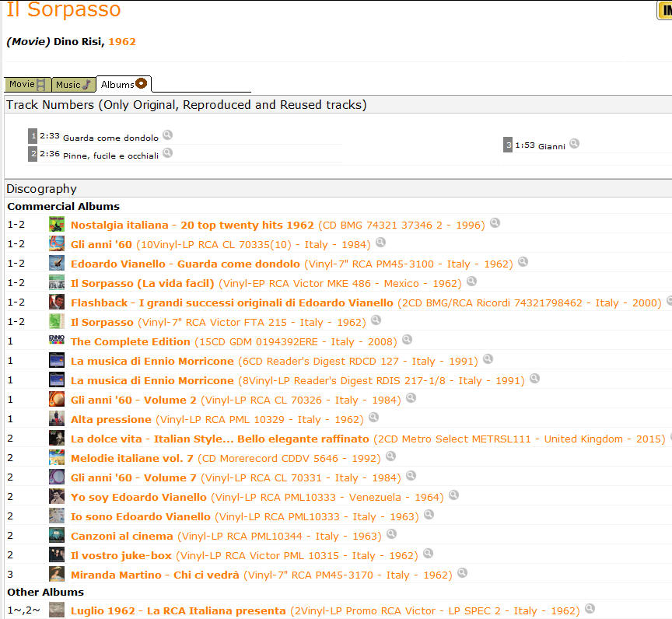
Task: Click magnifier beside Melodie italiane vol. 7
Action: coord(390,456)
